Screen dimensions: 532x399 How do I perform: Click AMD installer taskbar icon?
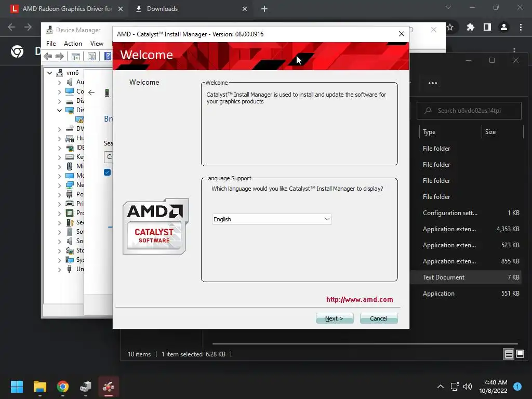coord(109,387)
